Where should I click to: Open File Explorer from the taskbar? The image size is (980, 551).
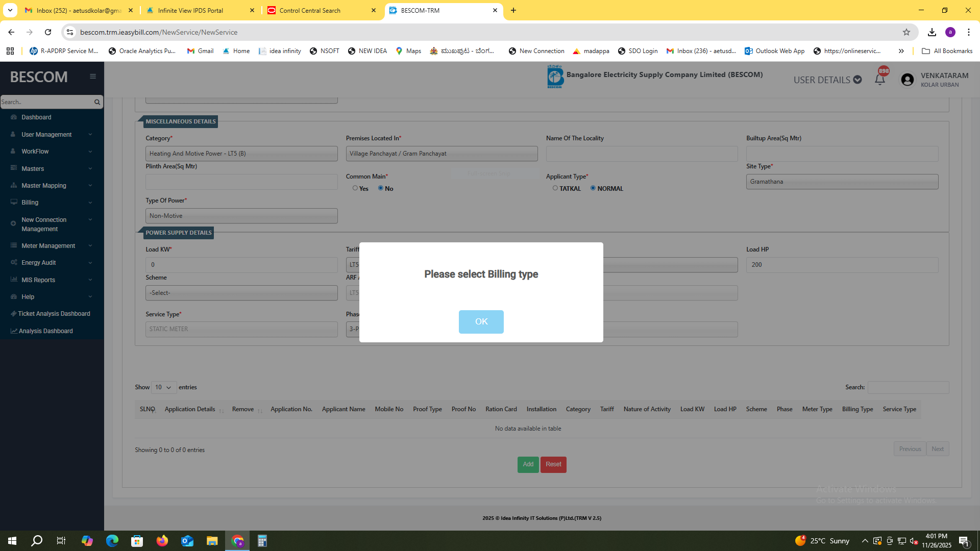point(212,541)
